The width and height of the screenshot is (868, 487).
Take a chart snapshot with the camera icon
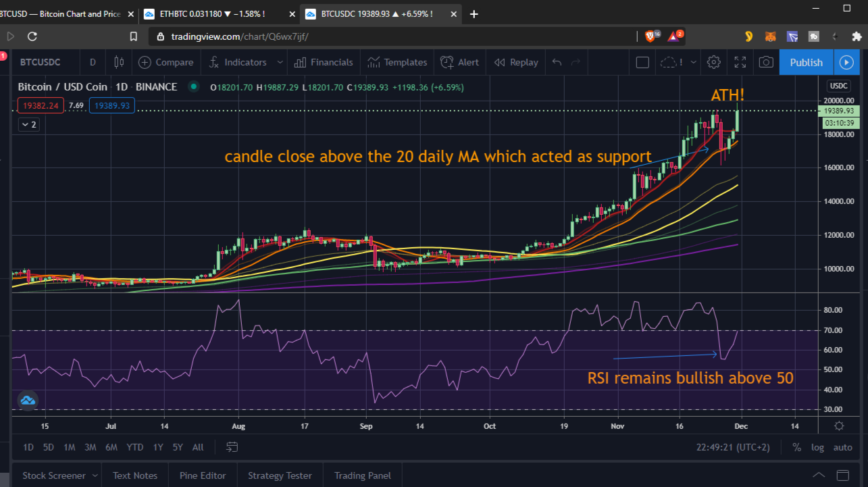point(767,61)
